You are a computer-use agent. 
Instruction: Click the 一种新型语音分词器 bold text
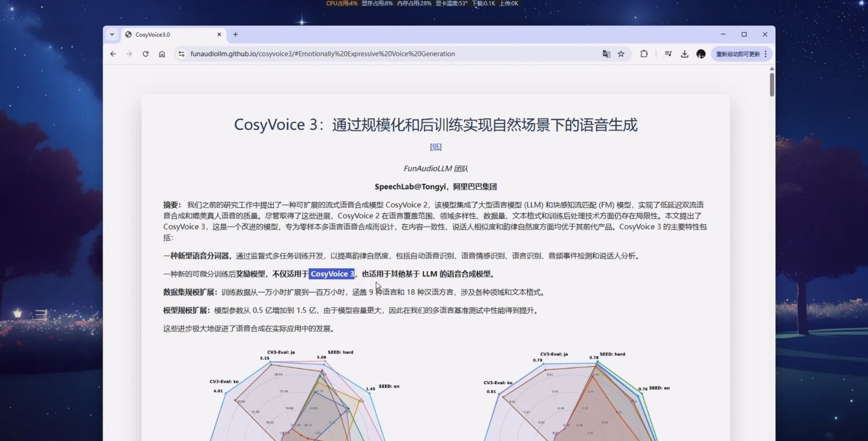[x=197, y=256]
